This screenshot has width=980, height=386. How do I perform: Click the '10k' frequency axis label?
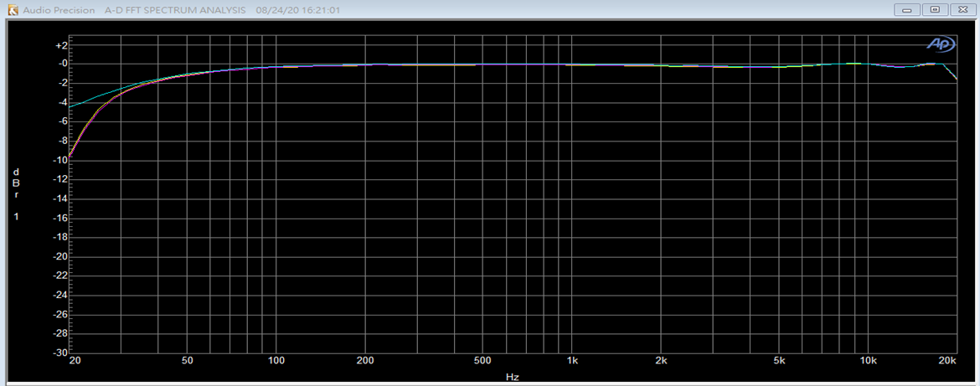coord(868,361)
